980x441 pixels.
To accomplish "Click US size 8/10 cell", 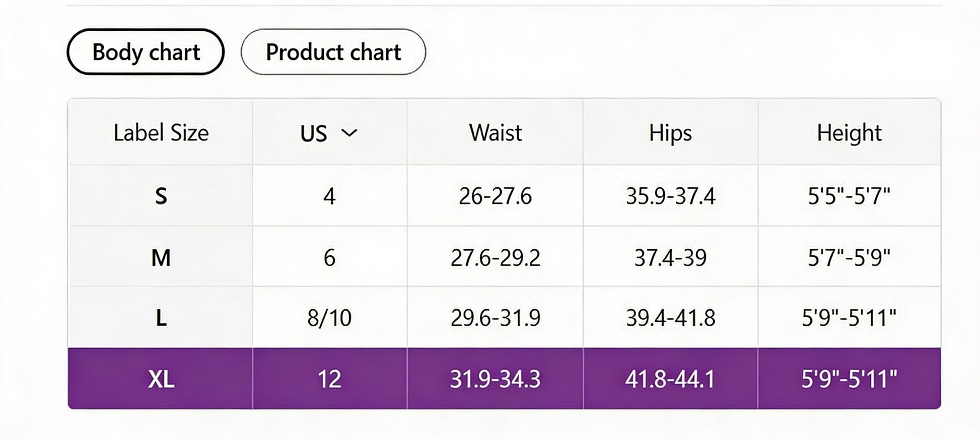I will pos(329,318).
